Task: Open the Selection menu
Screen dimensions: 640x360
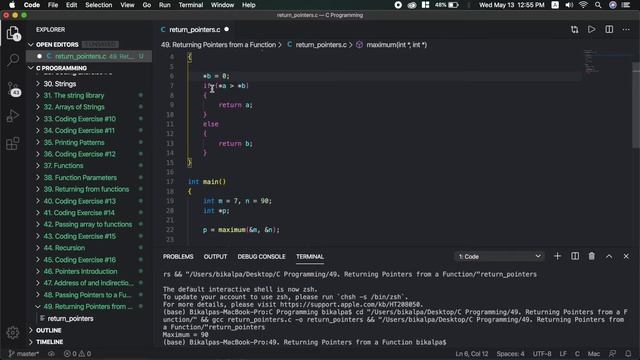Action: [98, 5]
